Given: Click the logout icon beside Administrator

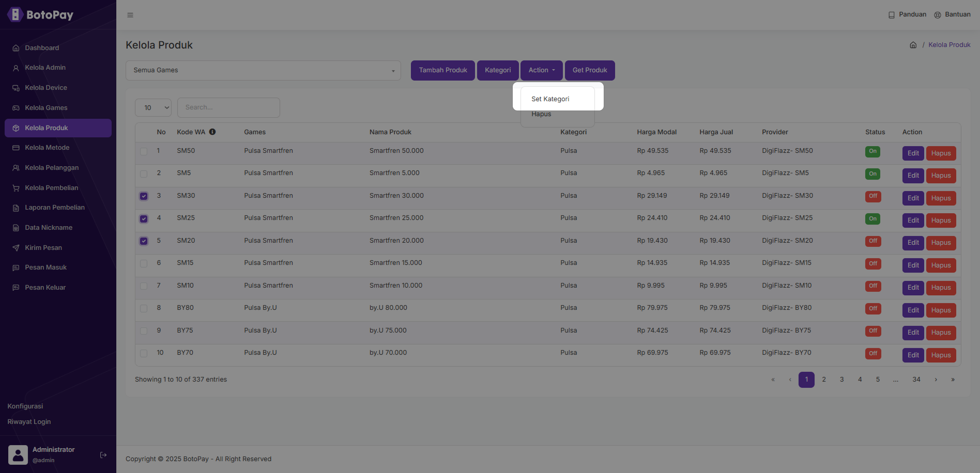Looking at the screenshot, I should coord(103,455).
